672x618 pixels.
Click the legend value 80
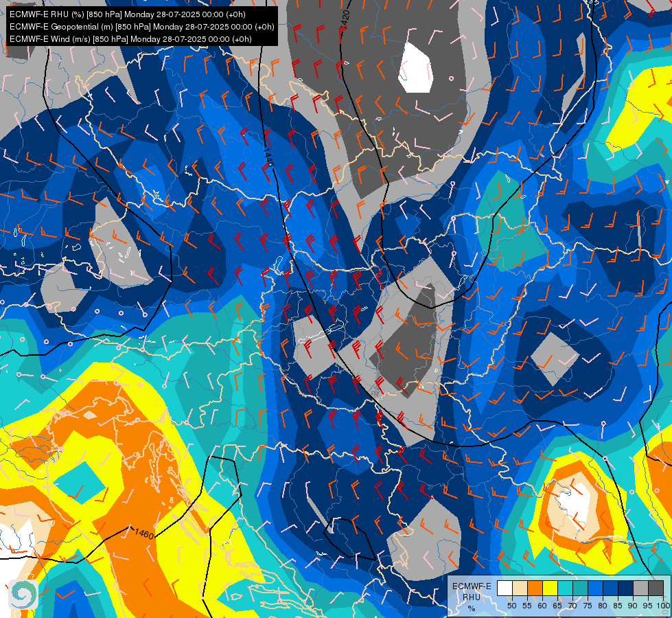click(603, 606)
